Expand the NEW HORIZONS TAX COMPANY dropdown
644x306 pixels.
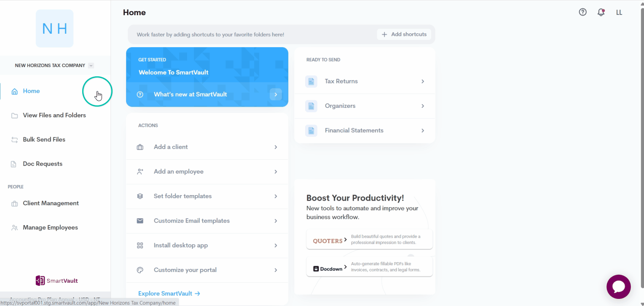tap(91, 65)
